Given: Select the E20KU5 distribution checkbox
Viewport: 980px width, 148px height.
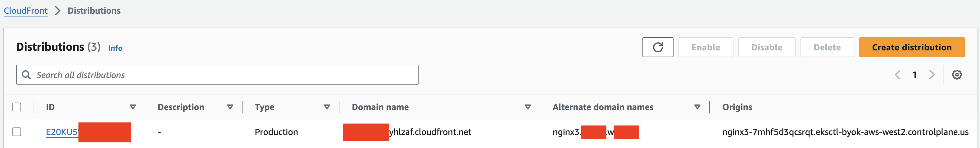Looking at the screenshot, I should tap(17, 132).
